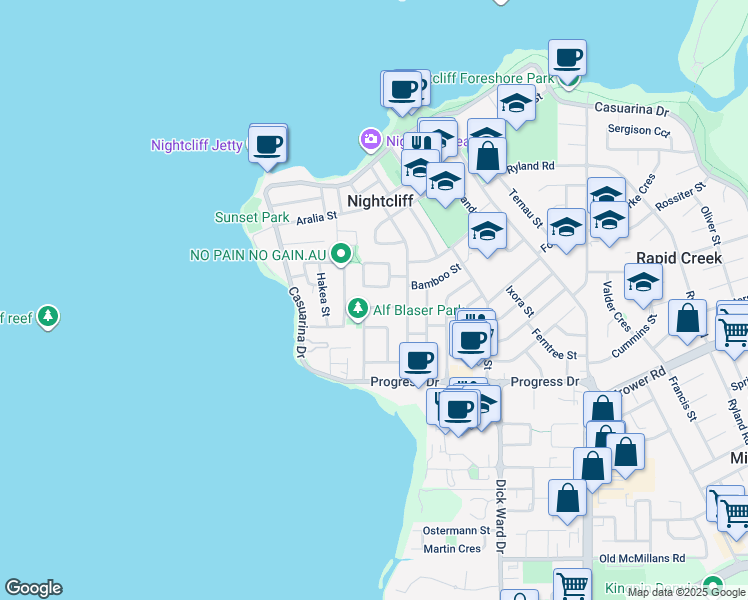Image resolution: width=748 pixels, height=600 pixels.
Task: Click the Hakea St street label
Action: click(x=323, y=294)
